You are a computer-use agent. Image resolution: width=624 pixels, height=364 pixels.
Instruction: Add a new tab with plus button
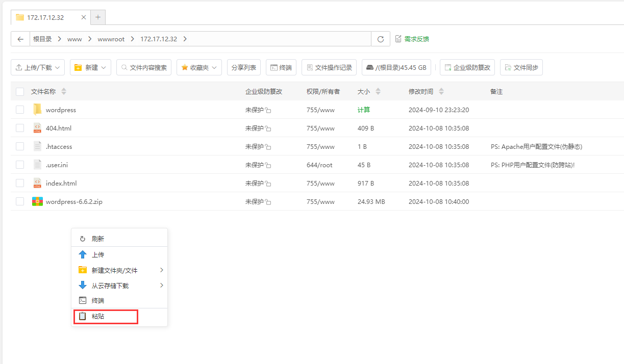point(98,17)
